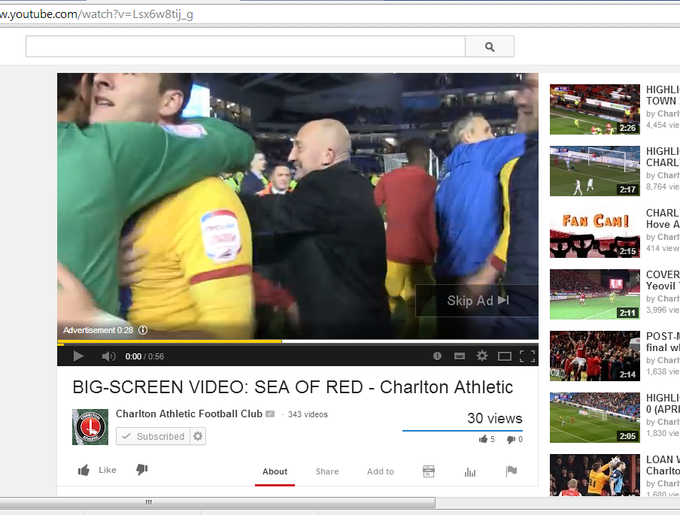Image resolution: width=680 pixels, height=515 pixels.
Task: Click the blue like ratio bar
Action: coord(462,430)
